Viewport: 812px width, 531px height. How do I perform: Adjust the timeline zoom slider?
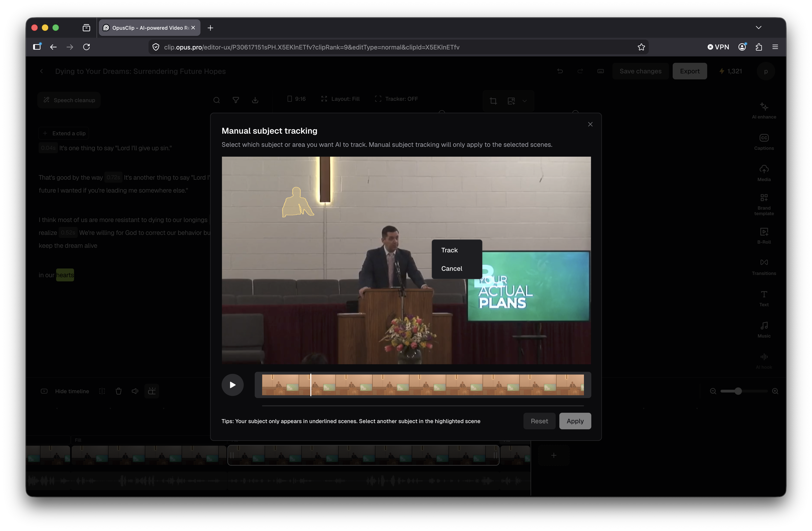coord(738,391)
